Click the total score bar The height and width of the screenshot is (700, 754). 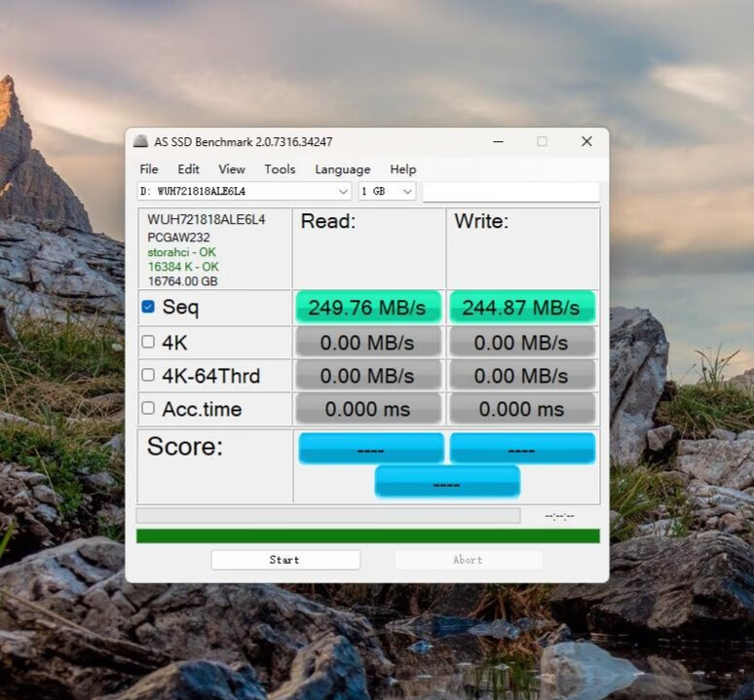point(447,481)
